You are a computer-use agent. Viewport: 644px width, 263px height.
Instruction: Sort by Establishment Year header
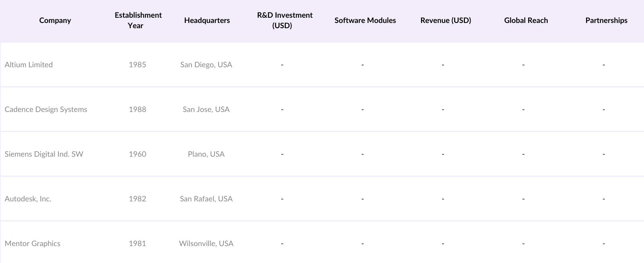coord(138,21)
